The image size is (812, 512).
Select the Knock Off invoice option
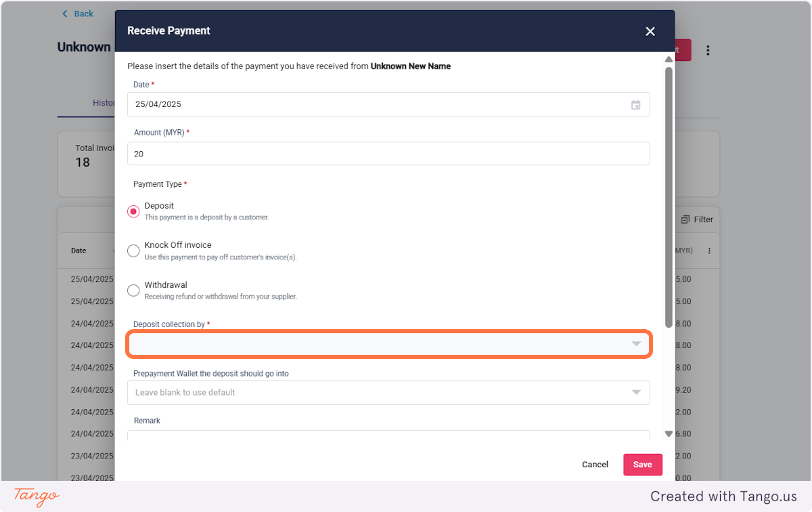(133, 251)
